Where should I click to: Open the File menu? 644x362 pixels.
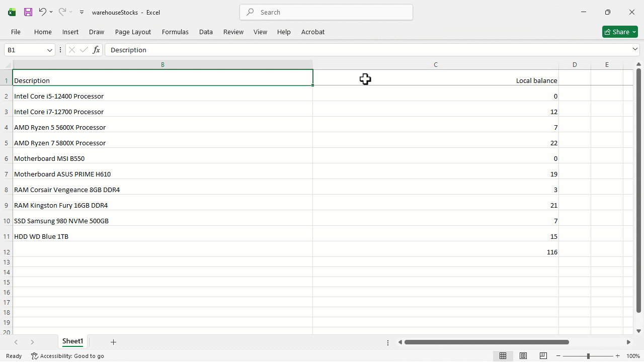tap(16, 32)
